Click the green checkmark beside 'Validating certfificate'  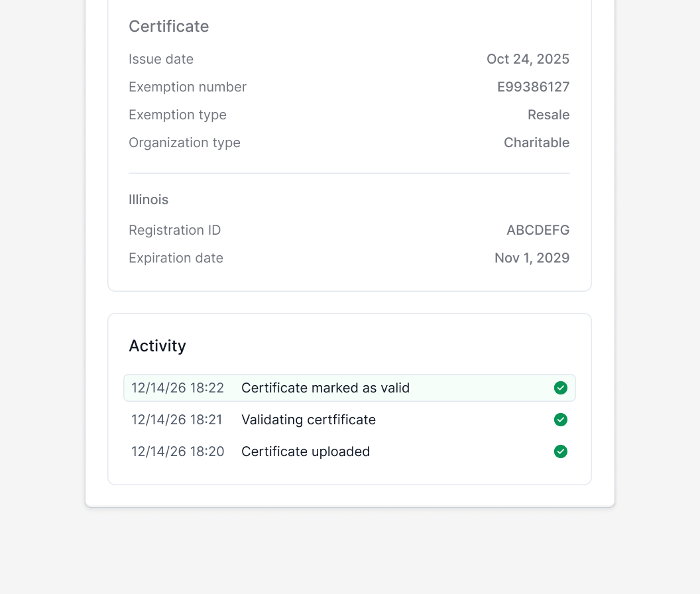[x=560, y=420]
